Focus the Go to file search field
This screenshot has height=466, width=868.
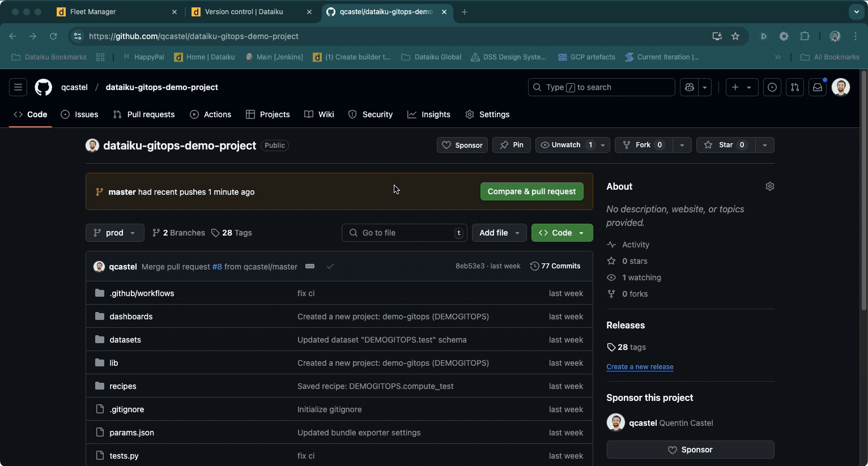coord(405,233)
